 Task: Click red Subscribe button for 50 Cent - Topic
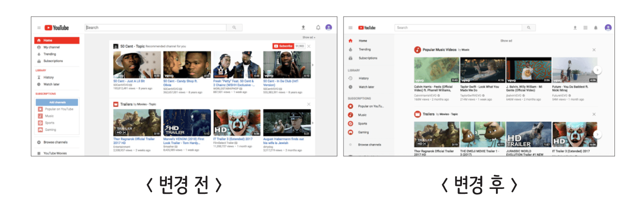point(283,46)
